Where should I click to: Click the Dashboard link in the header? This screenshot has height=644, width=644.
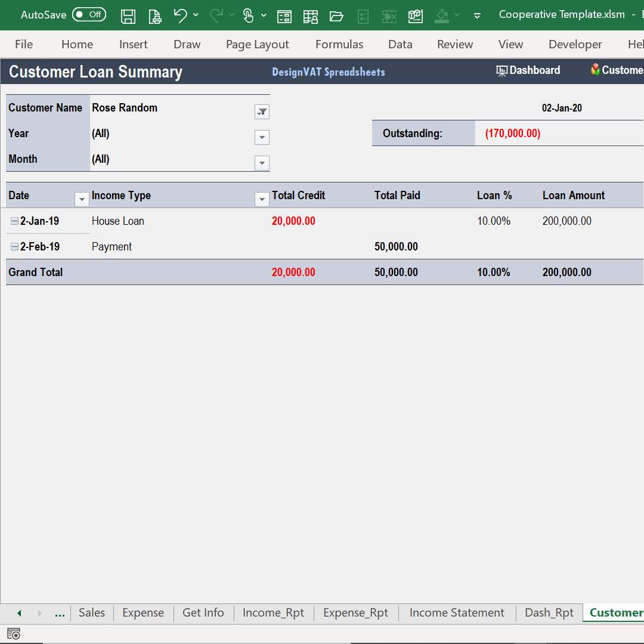(x=535, y=70)
